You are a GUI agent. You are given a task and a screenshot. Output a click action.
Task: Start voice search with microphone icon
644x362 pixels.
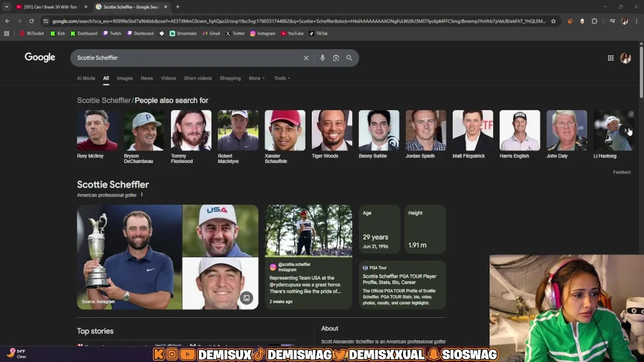(323, 58)
